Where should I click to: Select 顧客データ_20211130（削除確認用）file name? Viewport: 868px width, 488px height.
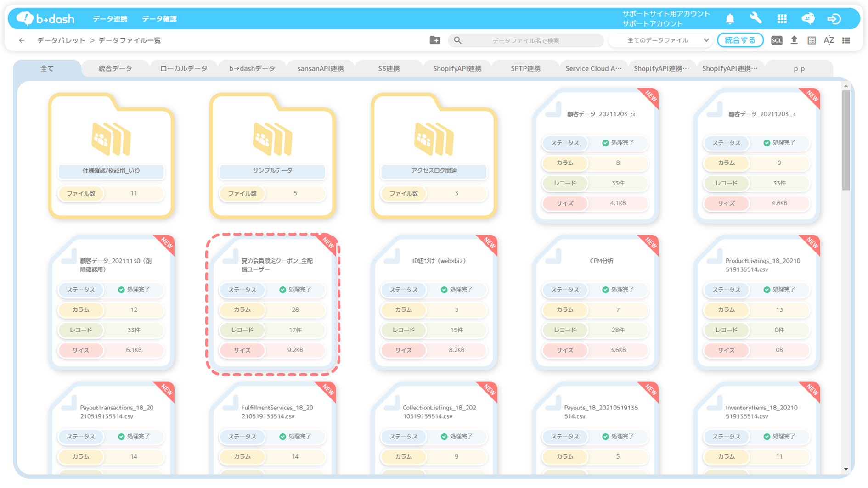[x=116, y=265]
